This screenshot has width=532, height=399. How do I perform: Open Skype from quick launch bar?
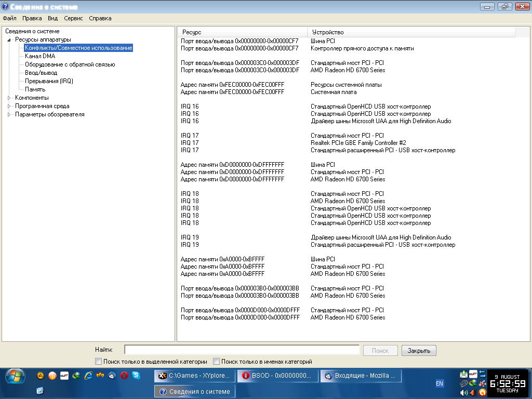click(136, 375)
